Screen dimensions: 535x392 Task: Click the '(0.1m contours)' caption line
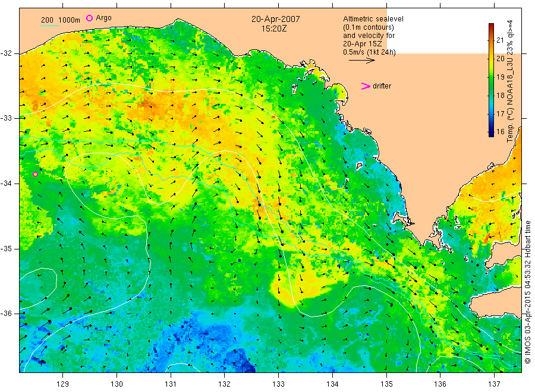tap(369, 27)
